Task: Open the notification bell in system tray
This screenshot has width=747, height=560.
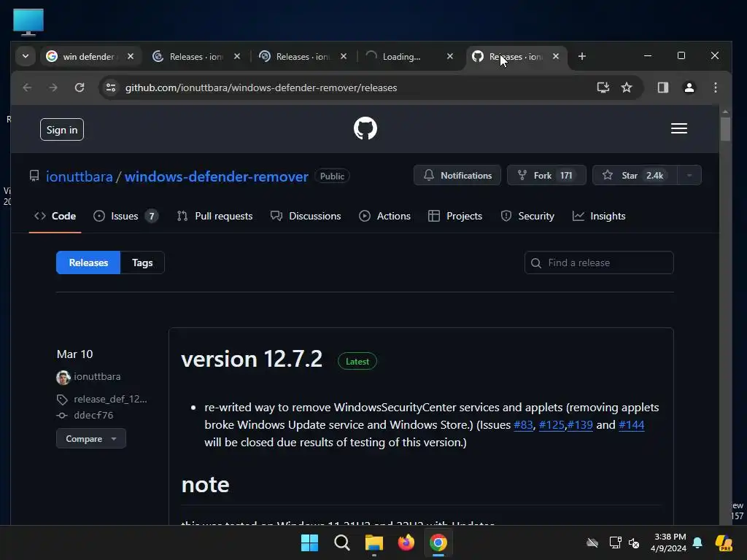Action: coord(697,542)
